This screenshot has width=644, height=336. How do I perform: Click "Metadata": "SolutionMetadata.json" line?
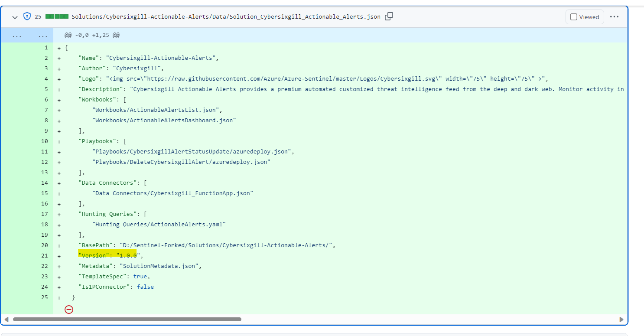[140, 266]
